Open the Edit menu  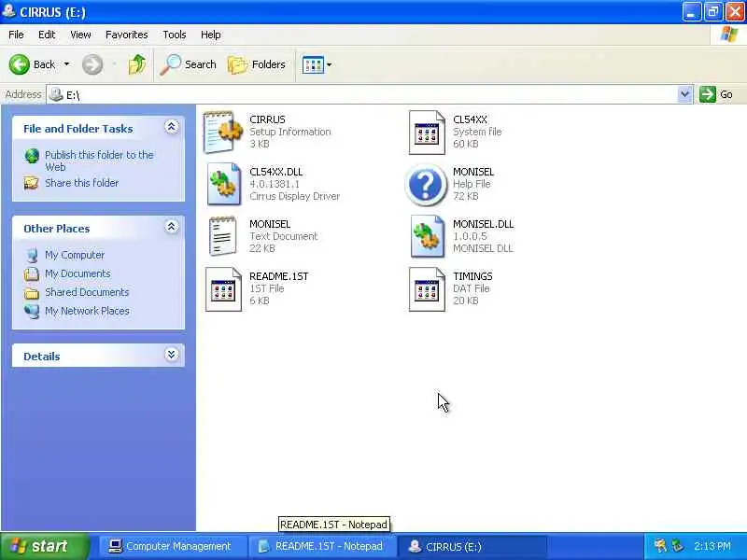pyautogui.click(x=47, y=35)
